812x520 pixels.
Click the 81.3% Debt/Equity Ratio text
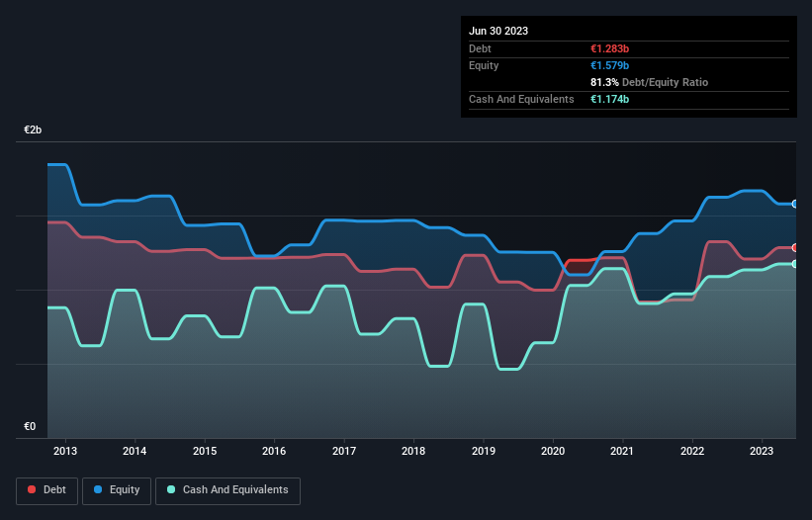[649, 82]
